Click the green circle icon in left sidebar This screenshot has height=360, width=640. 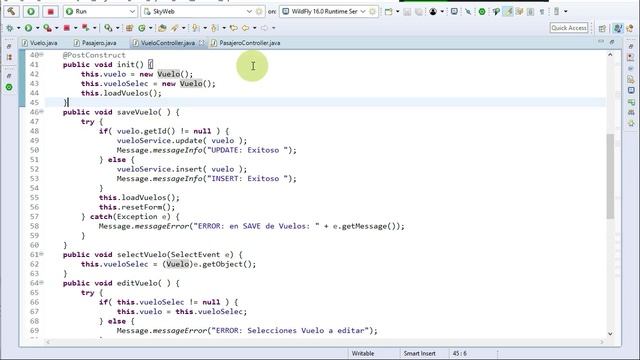coord(9,87)
